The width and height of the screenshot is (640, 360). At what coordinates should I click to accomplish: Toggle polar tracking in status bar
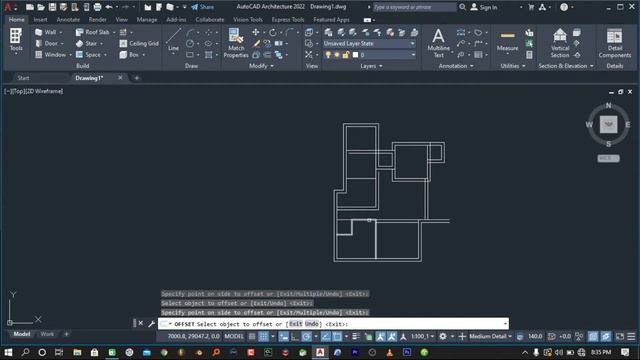306,336
